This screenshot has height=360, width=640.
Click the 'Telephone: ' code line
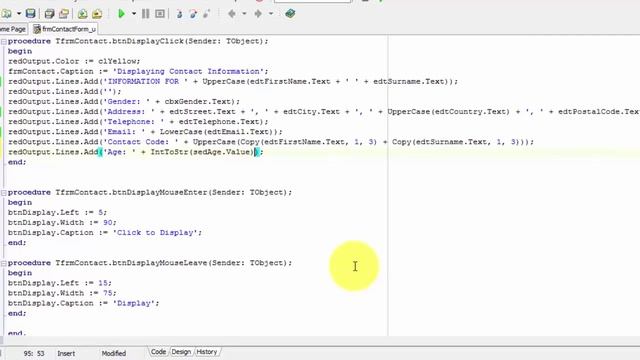(x=138, y=122)
